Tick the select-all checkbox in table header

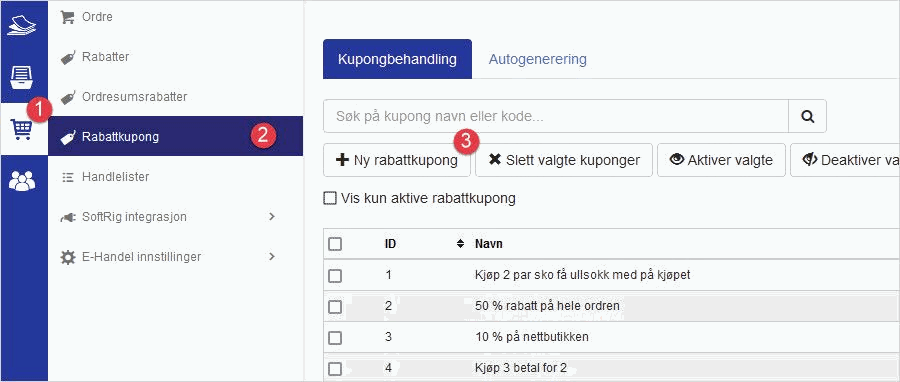(335, 244)
